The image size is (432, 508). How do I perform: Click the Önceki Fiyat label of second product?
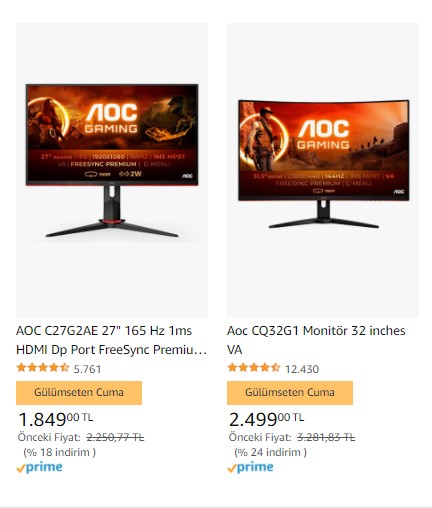(x=260, y=437)
